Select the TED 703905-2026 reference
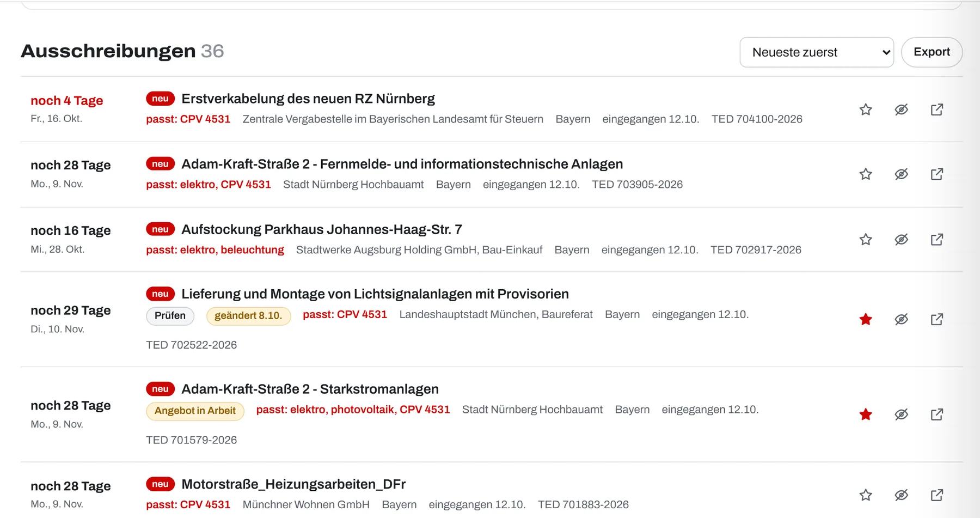 click(637, 185)
